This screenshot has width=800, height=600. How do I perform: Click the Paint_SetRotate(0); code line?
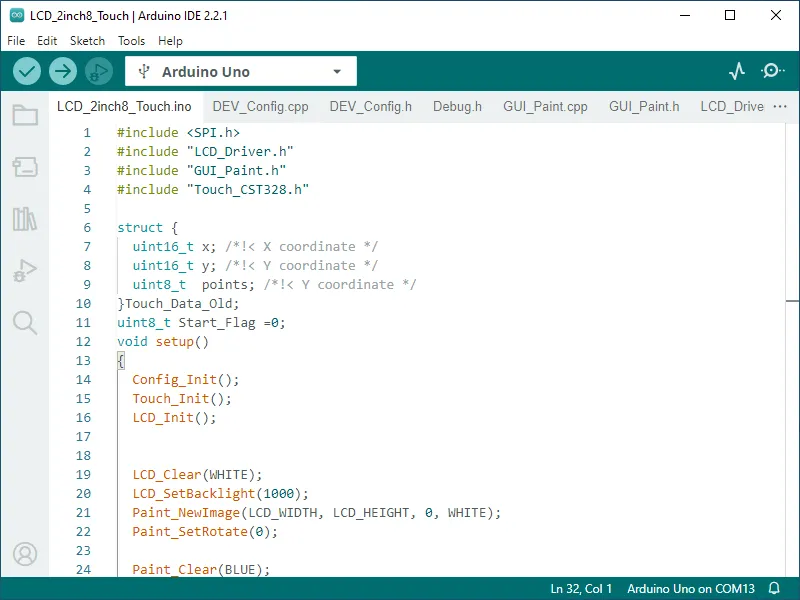[205, 532]
